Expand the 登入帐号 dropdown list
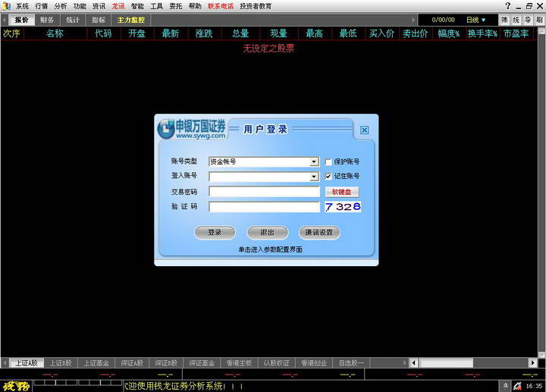The image size is (546, 392). 314,177
